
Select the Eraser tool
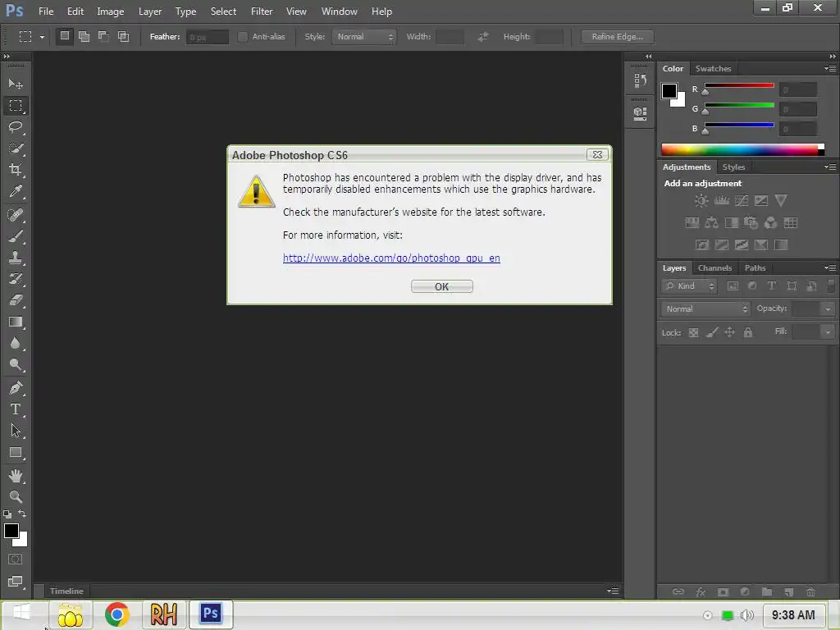pos(16,300)
